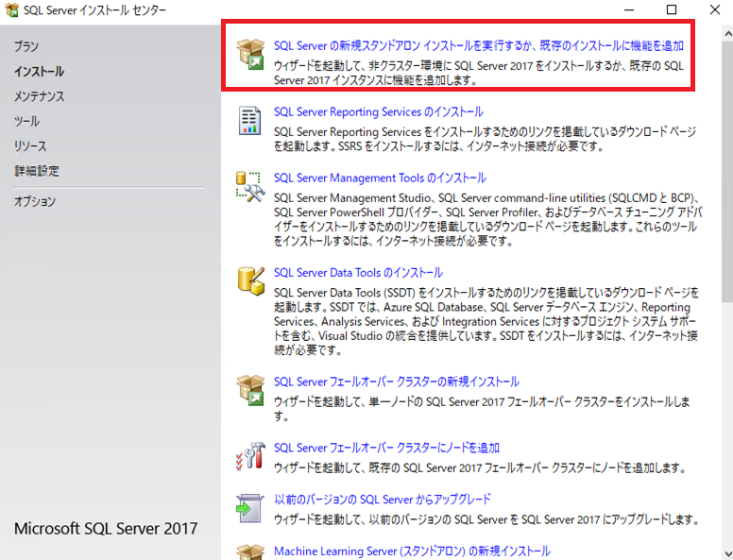Click the new standalone installation box icon

coord(250,54)
